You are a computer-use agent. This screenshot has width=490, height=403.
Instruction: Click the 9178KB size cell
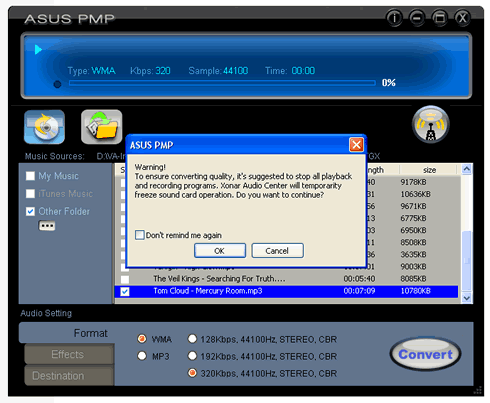pos(413,182)
